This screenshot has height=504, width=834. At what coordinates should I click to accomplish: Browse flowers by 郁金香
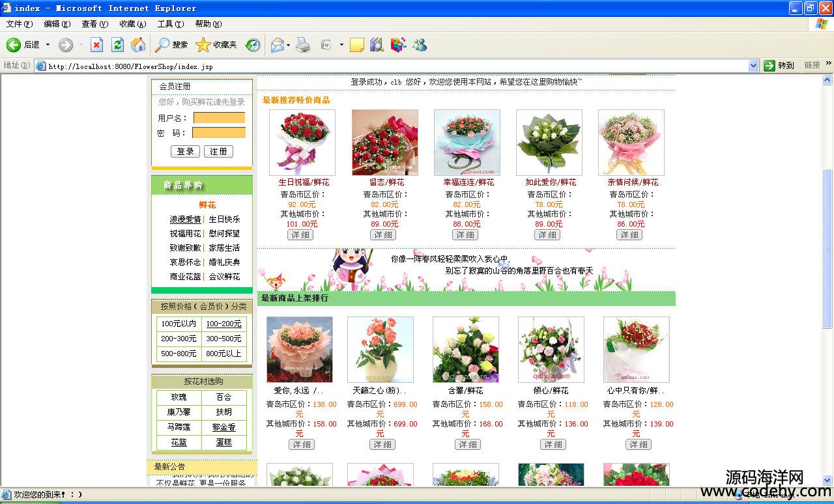click(223, 427)
